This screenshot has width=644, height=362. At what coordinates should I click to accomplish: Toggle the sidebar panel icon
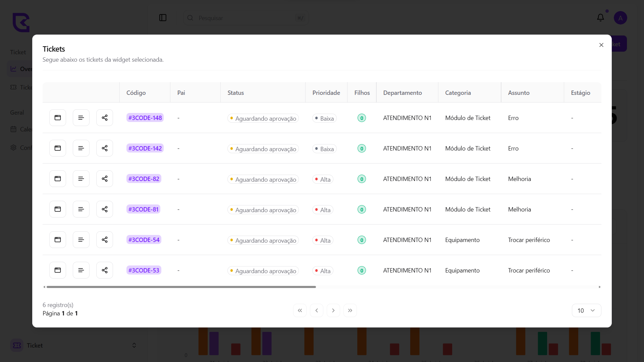click(x=163, y=18)
